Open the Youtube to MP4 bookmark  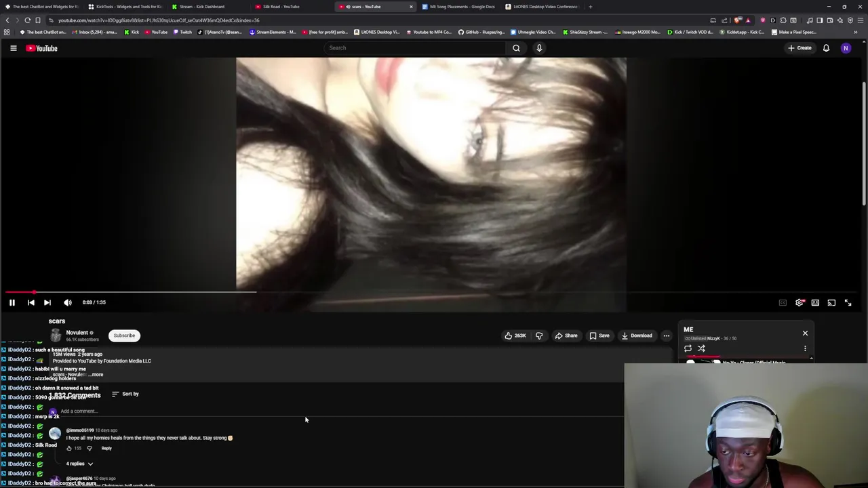(429, 32)
